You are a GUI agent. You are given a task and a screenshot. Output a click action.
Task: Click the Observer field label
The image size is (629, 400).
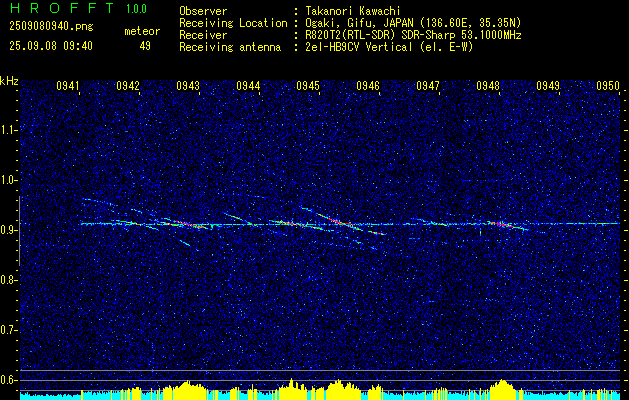(203, 12)
